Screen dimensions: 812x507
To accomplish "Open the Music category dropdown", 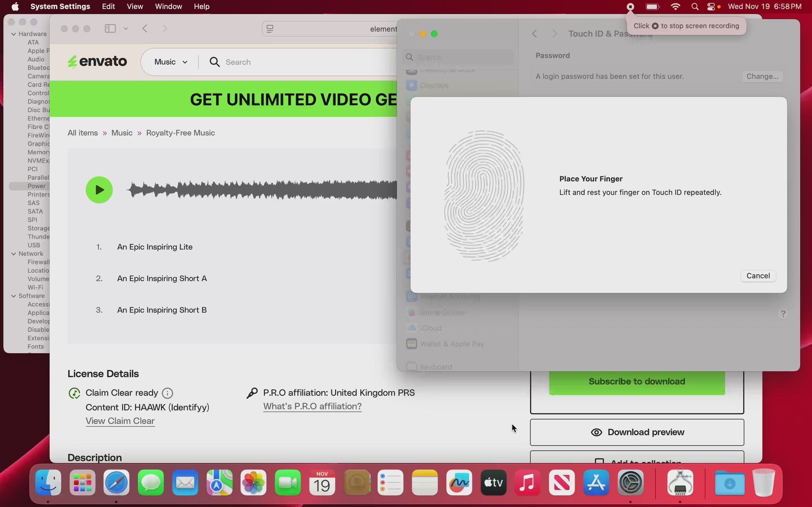I will (x=171, y=62).
